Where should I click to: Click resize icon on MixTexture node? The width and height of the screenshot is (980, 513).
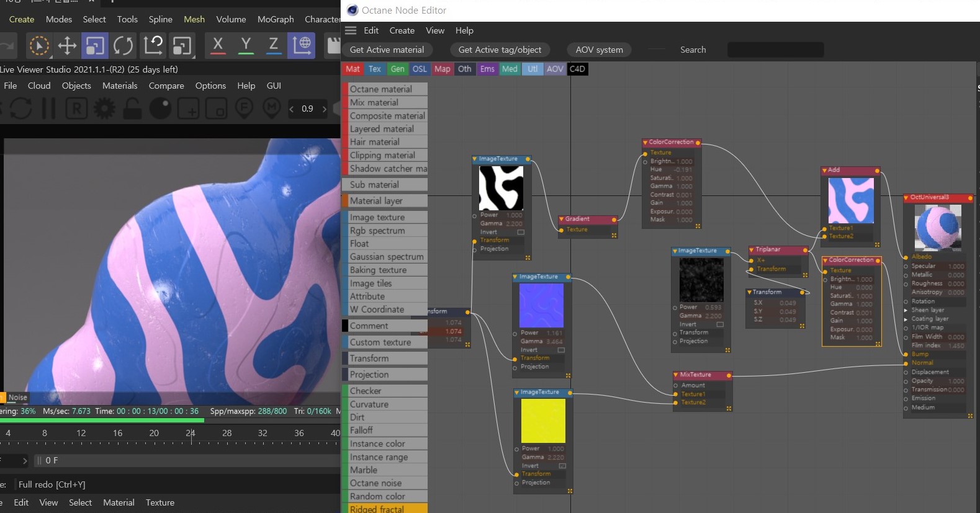pyautogui.click(x=729, y=408)
